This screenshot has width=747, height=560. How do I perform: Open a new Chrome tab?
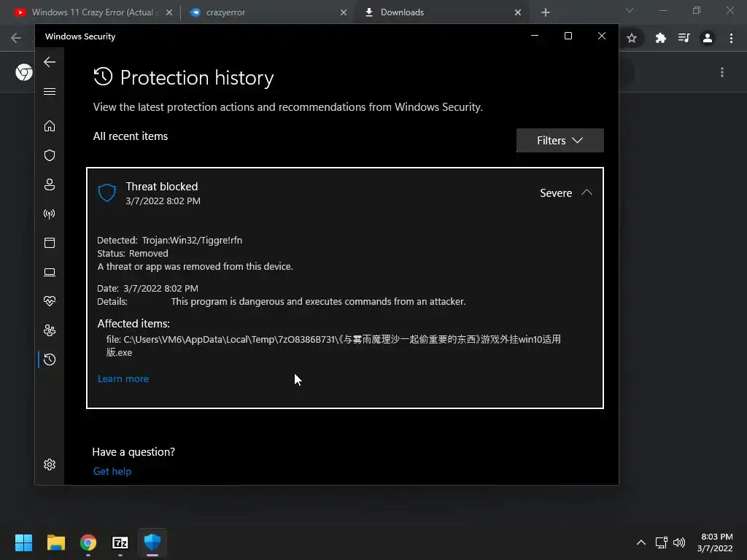[x=546, y=12]
